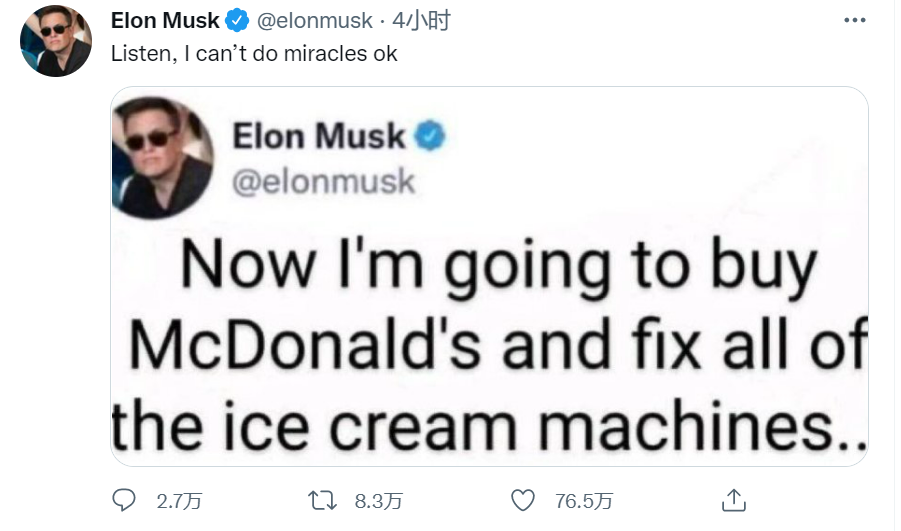Visit the @elonmusk handle link
This screenshot has width=901, height=531.
tap(314, 21)
